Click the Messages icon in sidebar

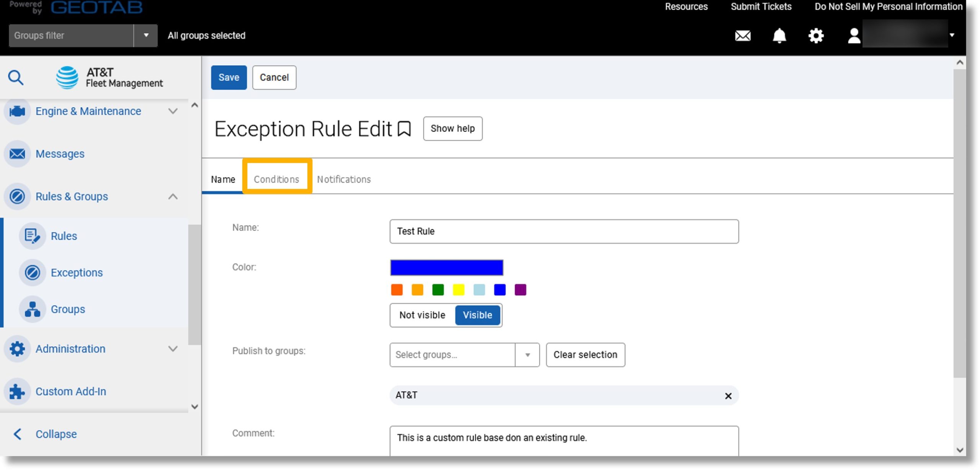click(x=17, y=153)
